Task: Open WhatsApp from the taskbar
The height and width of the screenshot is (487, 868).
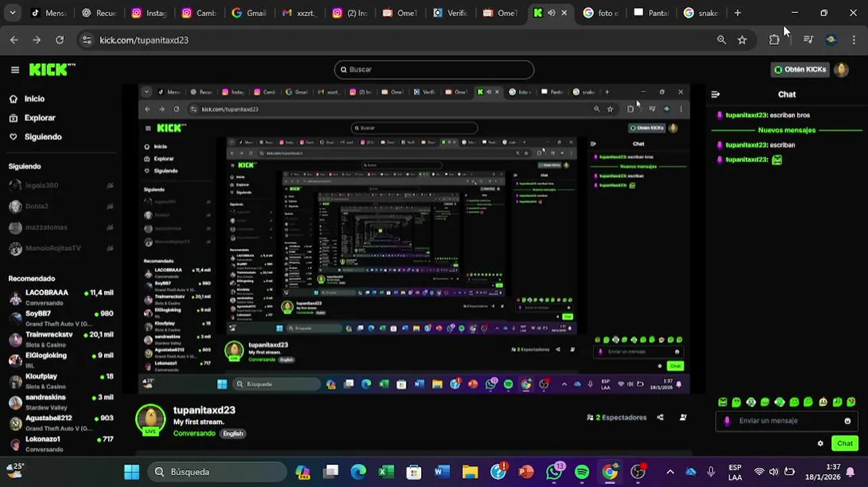Action: [x=554, y=472]
